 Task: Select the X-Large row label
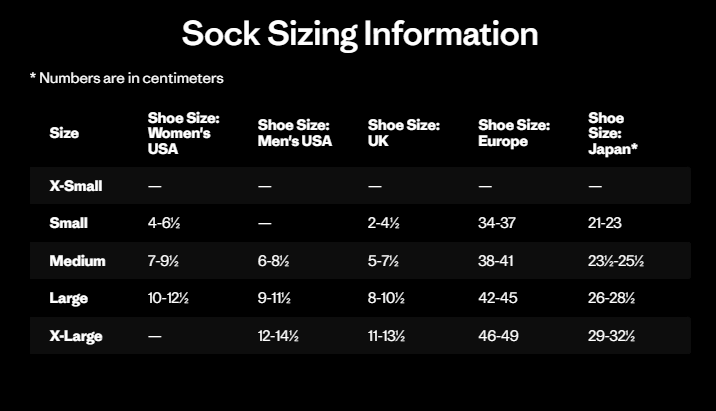pyautogui.click(x=76, y=336)
